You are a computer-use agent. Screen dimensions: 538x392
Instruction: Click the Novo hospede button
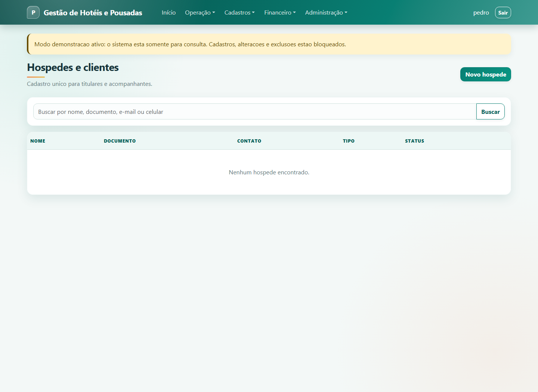486,74
